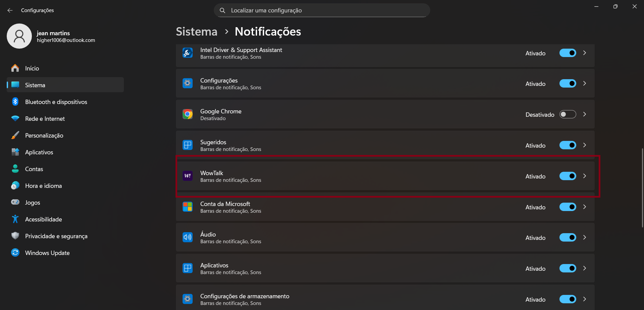Screen dimensions: 644x310
Task: Click the back arrow in title bar
Action: coord(10,10)
